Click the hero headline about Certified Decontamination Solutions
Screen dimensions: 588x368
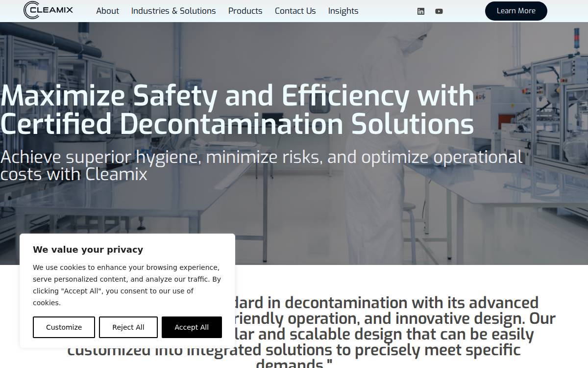(237, 109)
